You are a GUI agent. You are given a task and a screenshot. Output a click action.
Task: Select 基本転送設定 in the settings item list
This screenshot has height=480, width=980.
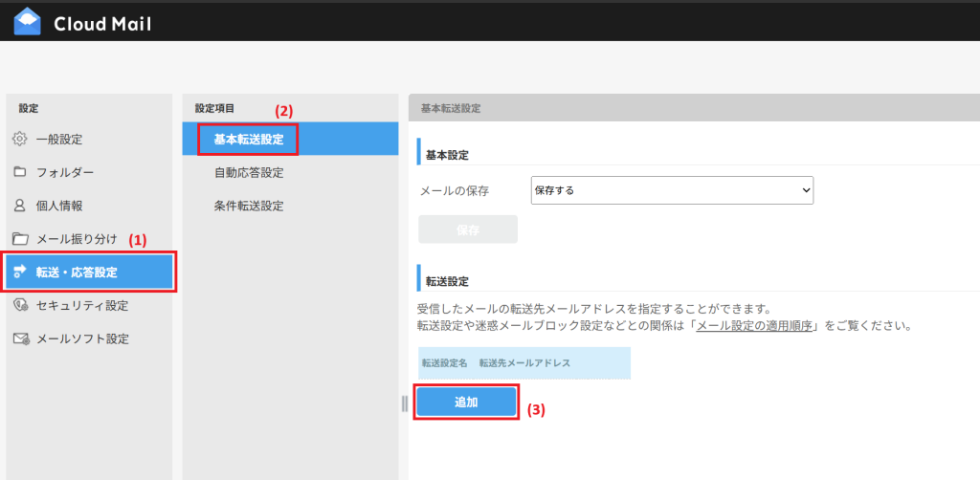click(x=248, y=140)
